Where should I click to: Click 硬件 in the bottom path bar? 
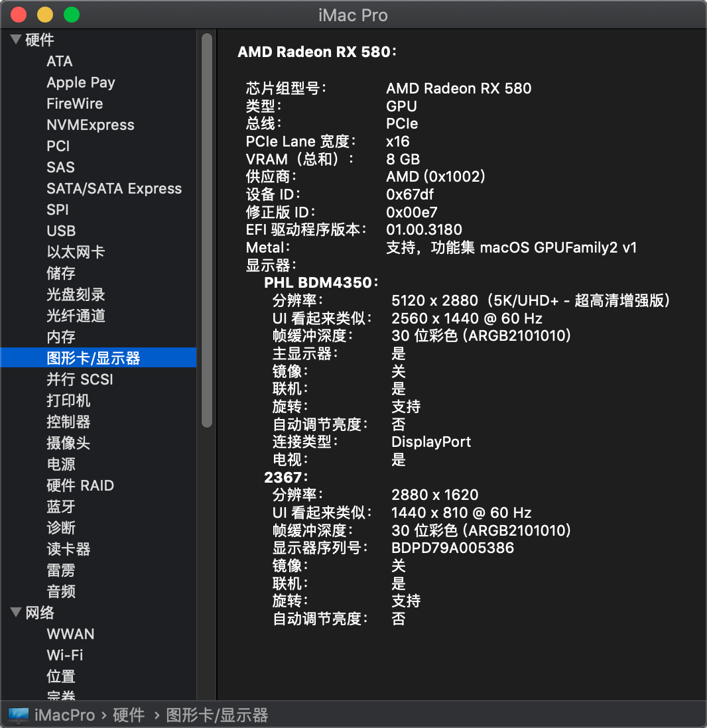click(x=129, y=715)
